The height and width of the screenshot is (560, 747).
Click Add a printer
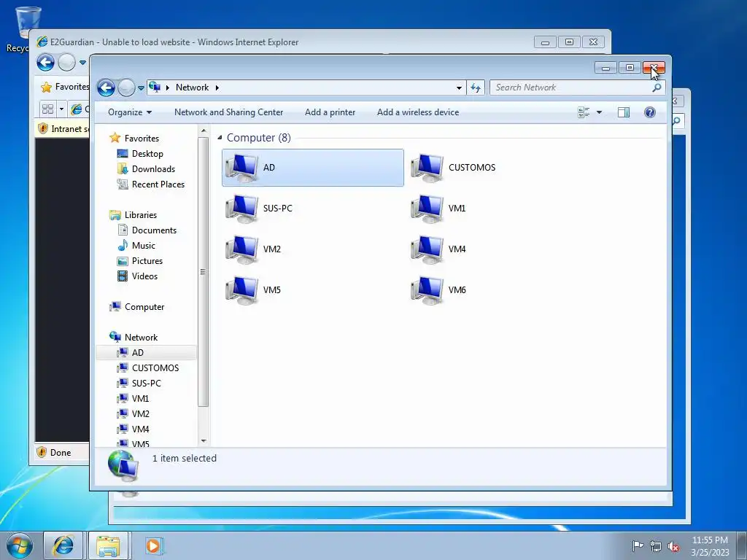pos(330,112)
